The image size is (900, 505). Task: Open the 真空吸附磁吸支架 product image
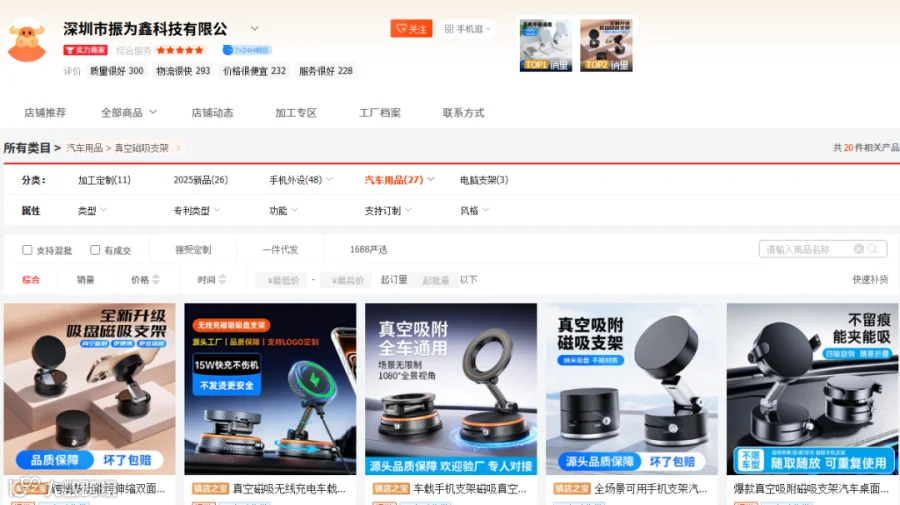tap(632, 389)
